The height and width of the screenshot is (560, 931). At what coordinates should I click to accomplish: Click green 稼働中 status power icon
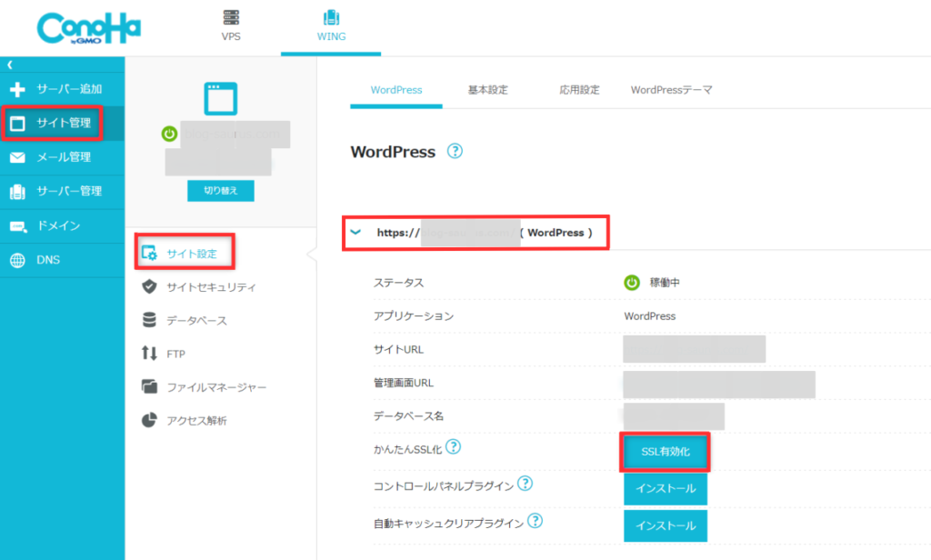(x=632, y=283)
